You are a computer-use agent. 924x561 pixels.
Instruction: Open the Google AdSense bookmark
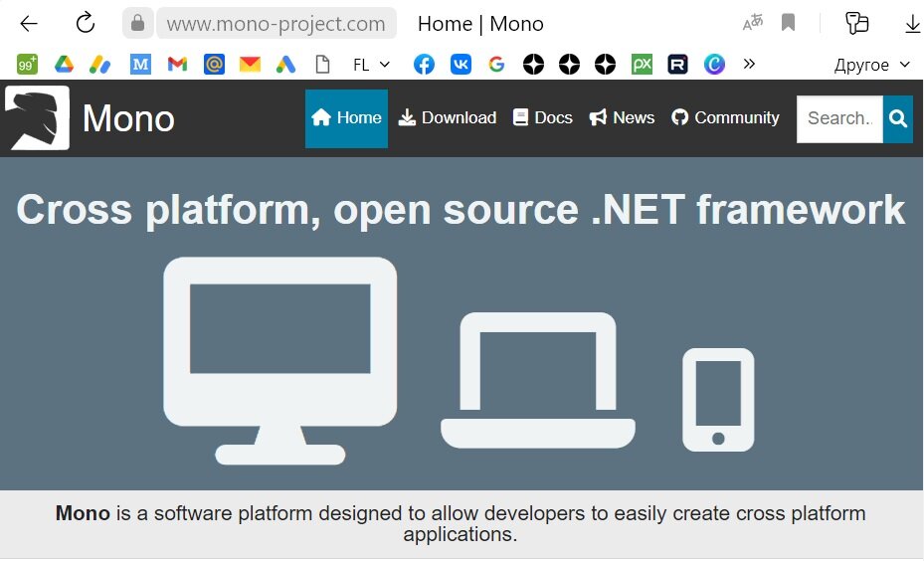point(99,65)
